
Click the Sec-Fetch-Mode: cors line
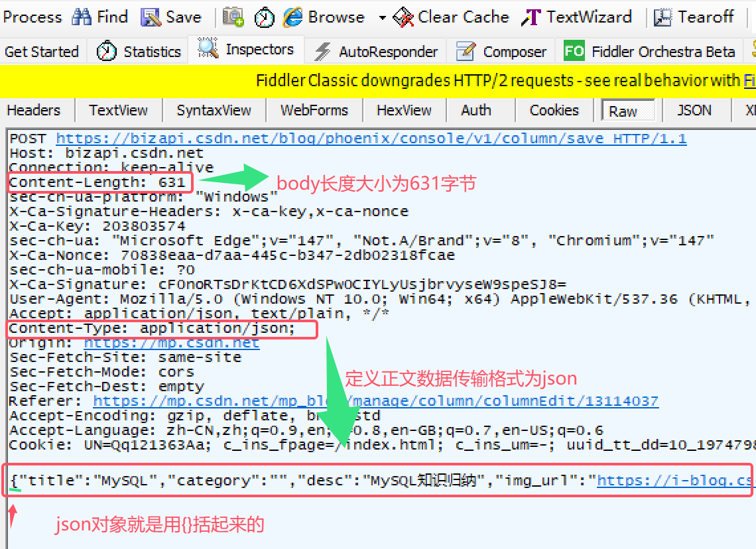coord(101,371)
